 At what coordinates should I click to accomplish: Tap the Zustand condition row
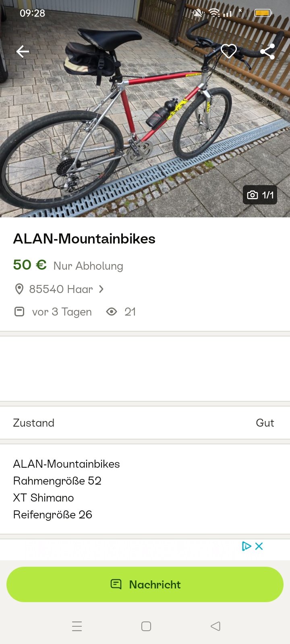145,423
